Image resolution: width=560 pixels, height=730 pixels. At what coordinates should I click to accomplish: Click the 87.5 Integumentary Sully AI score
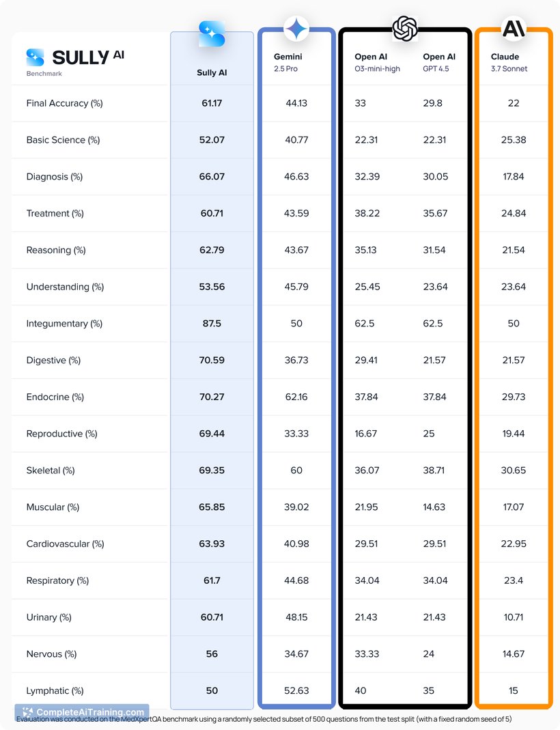coord(212,324)
